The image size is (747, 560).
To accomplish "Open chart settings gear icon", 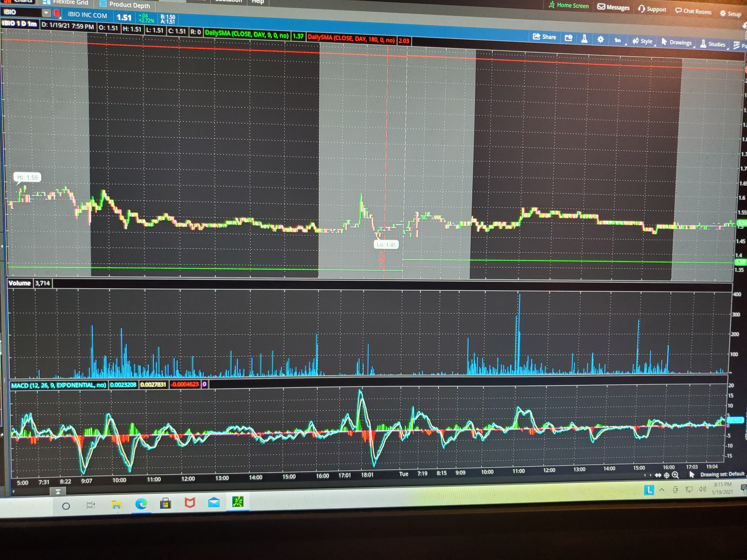I will 600,39.
